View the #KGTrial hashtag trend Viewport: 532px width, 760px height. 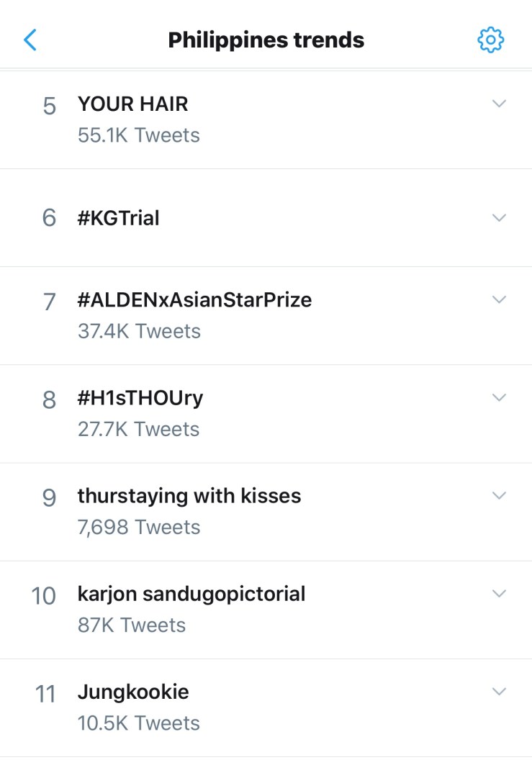coord(119,217)
